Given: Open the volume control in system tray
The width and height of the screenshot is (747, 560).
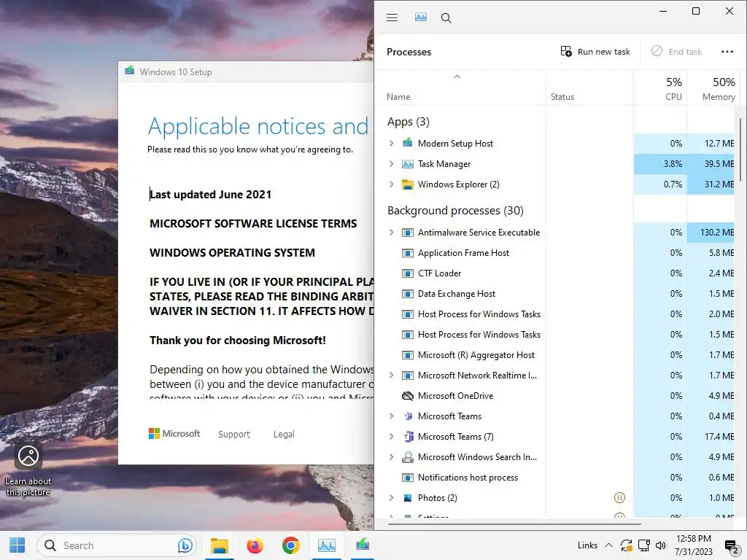Looking at the screenshot, I should tap(661, 545).
